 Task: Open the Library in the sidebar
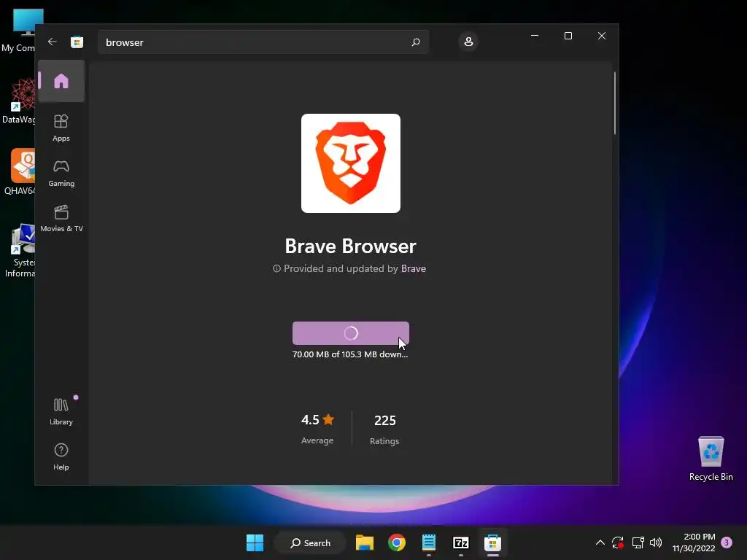(61, 411)
